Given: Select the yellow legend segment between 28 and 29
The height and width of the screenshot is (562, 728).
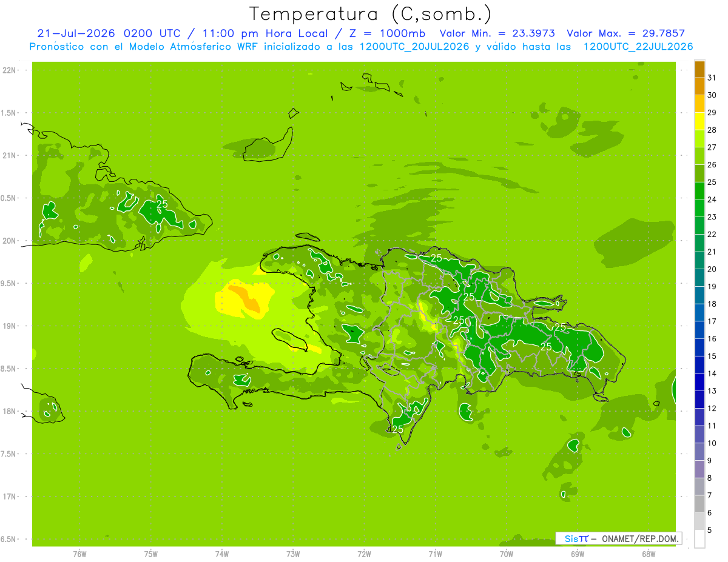Looking at the screenshot, I should 699,121.
